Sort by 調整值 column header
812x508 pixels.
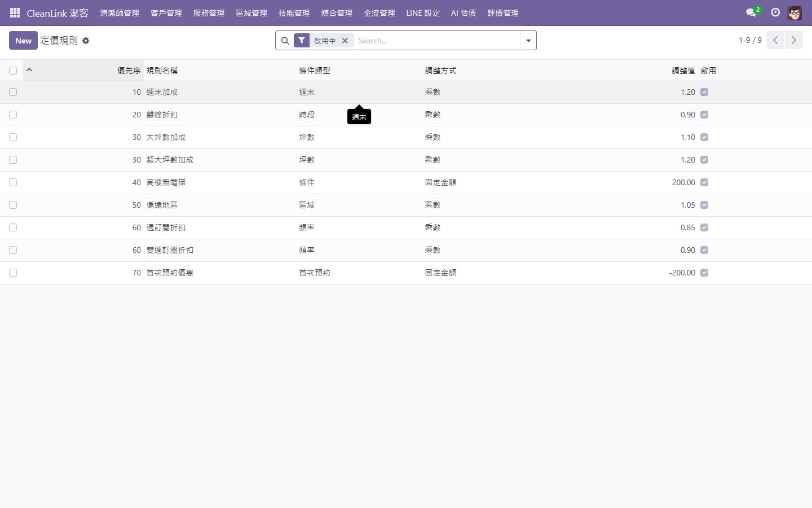click(683, 71)
